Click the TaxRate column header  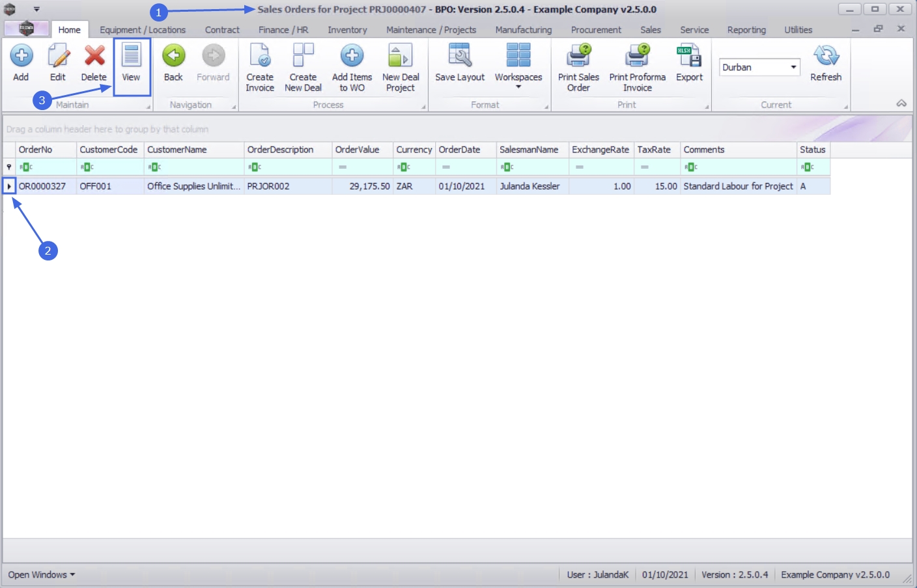(657, 150)
